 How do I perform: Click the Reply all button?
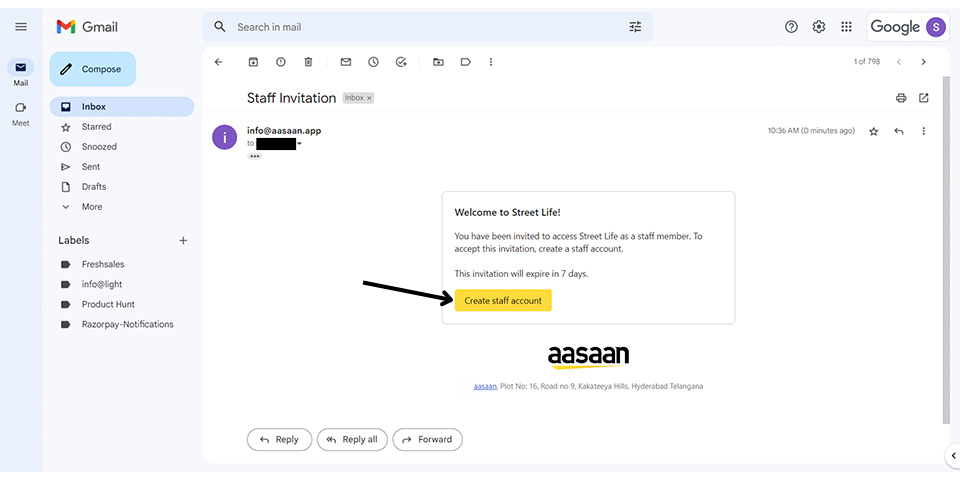352,440
